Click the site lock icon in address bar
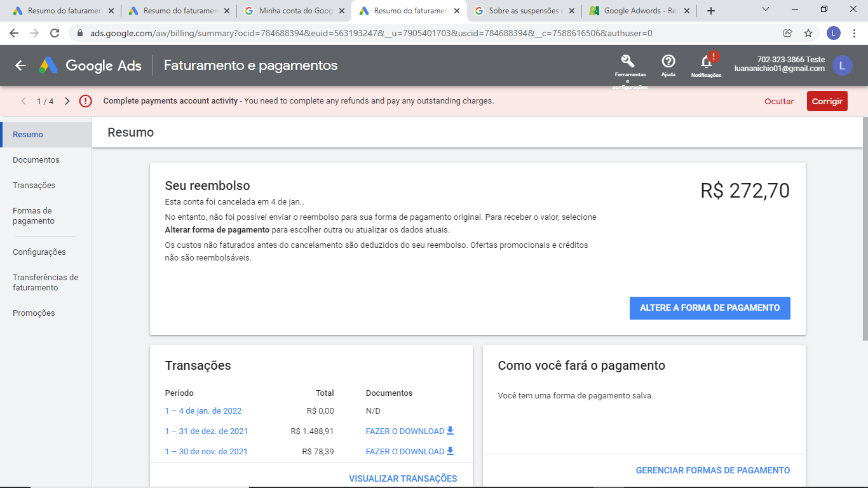The width and height of the screenshot is (868, 488). point(80,33)
